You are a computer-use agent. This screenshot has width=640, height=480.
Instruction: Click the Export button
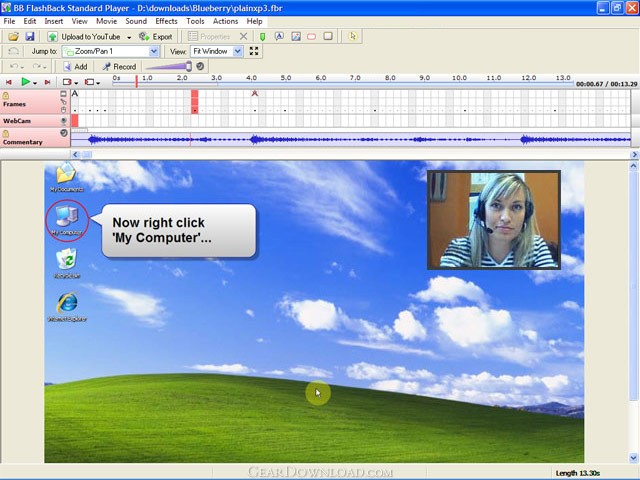click(156, 37)
